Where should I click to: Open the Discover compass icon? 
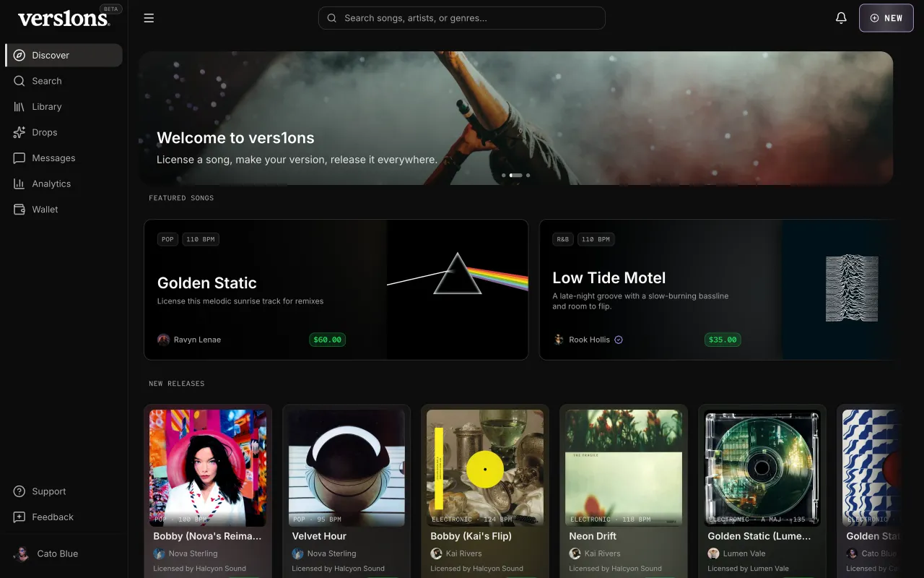point(19,55)
